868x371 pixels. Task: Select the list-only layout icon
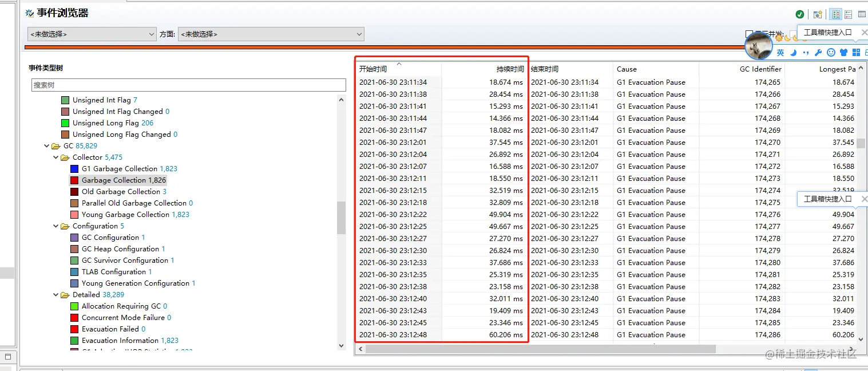point(849,14)
